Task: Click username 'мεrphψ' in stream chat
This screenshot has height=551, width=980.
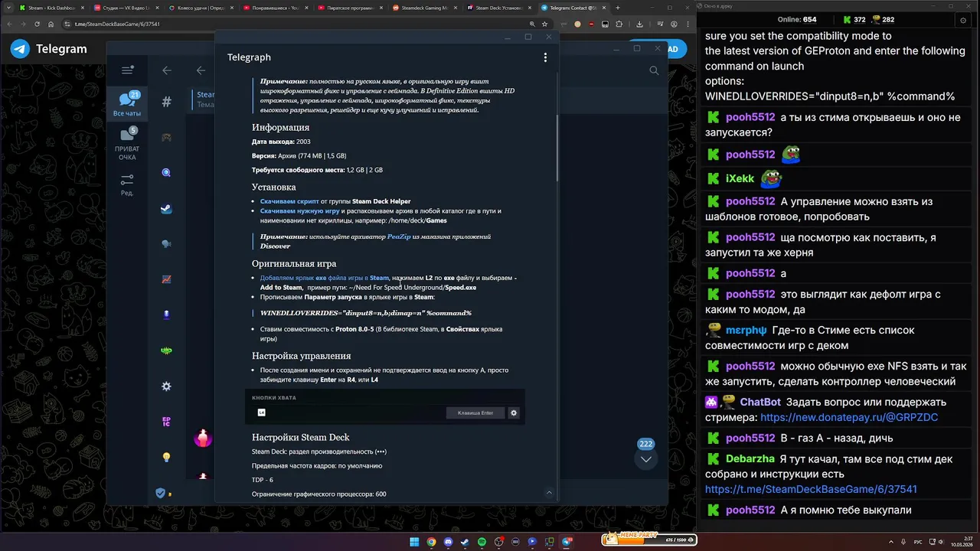Action: coord(746,330)
